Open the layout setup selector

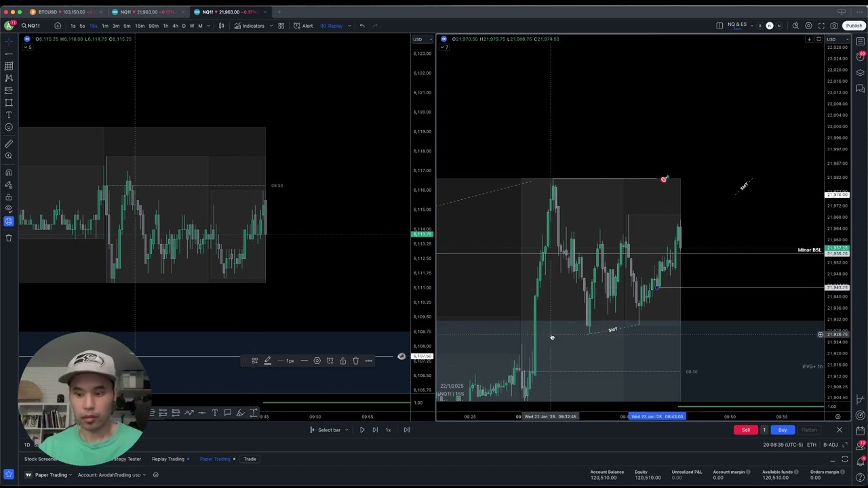[719, 26]
